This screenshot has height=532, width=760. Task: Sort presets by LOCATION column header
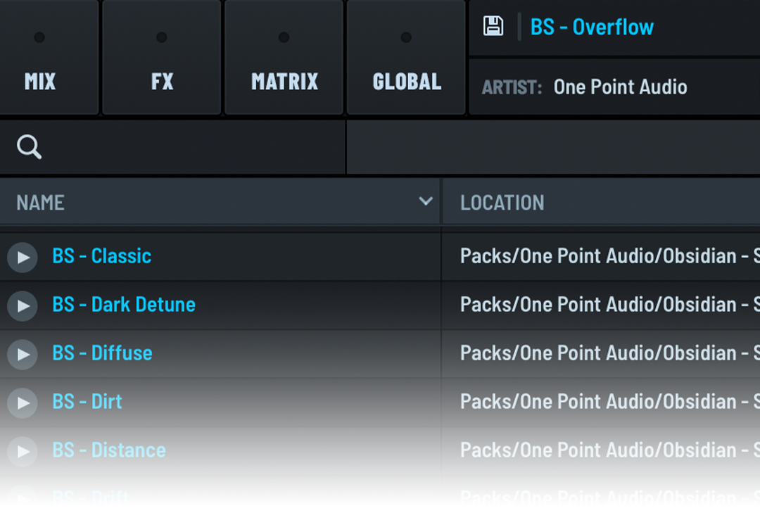coord(502,203)
